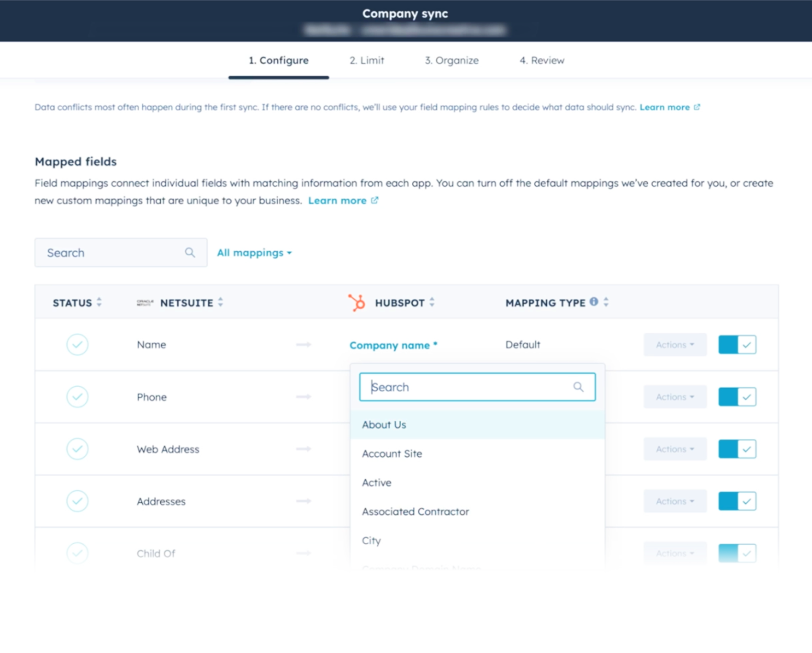Click the Name row status checkmark icon

(77, 345)
